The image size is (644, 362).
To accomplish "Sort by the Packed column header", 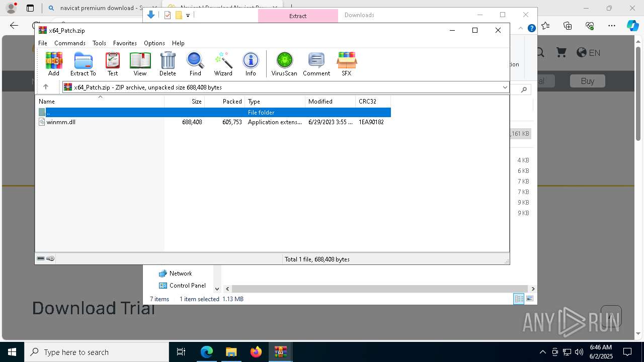I will [x=224, y=101].
